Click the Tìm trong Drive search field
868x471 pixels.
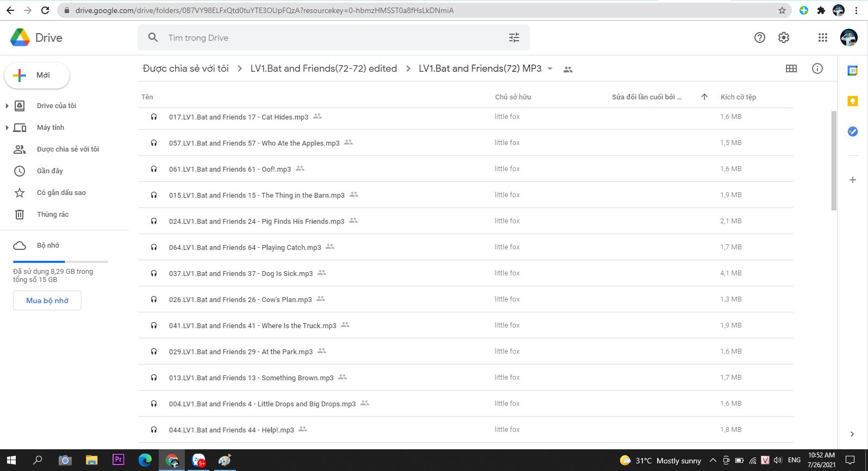coord(326,37)
